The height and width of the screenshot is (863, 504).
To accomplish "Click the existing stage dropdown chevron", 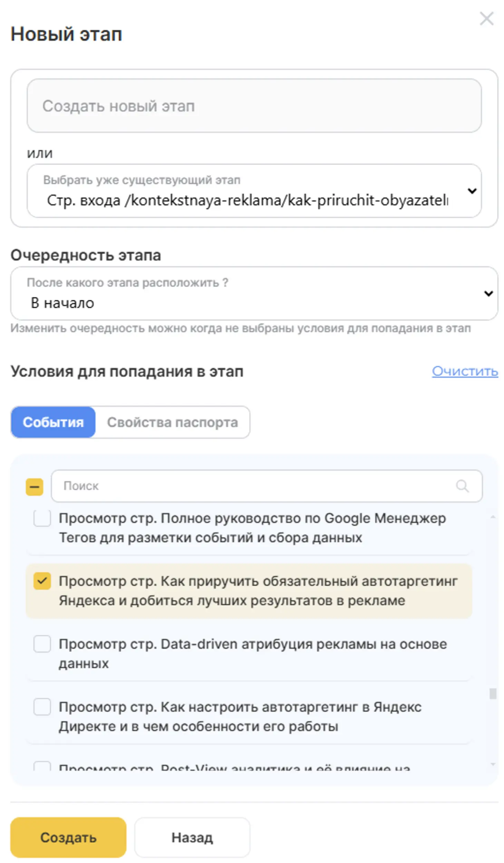I will (x=472, y=191).
